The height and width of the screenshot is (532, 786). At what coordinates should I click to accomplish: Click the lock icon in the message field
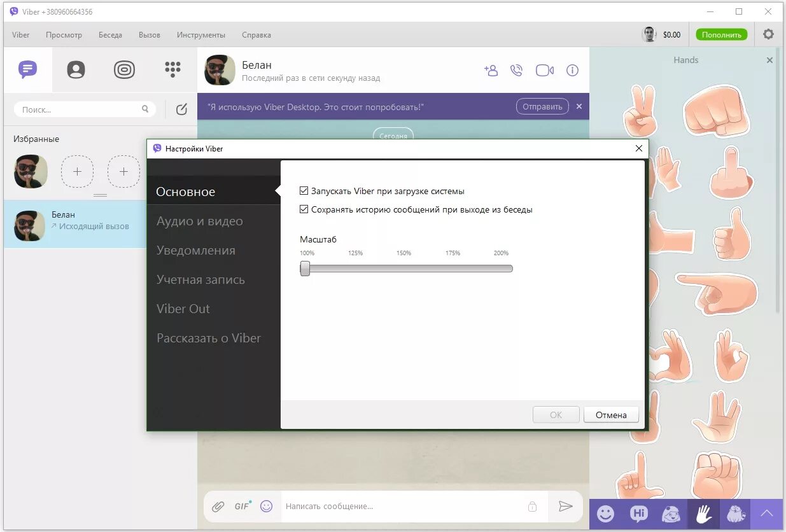click(532, 507)
